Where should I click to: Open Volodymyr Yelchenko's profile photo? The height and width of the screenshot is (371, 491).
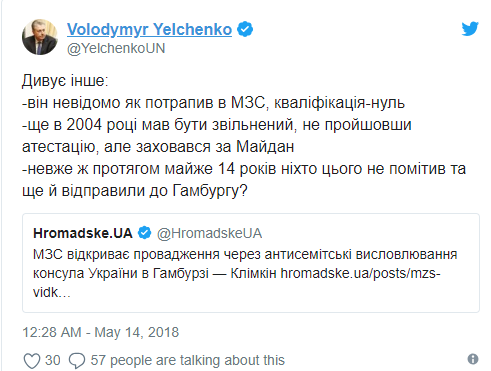point(40,37)
